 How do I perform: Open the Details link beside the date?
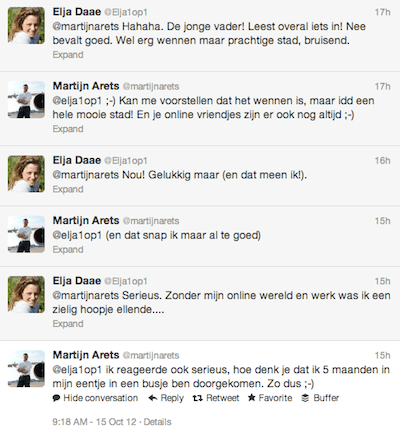157,422
